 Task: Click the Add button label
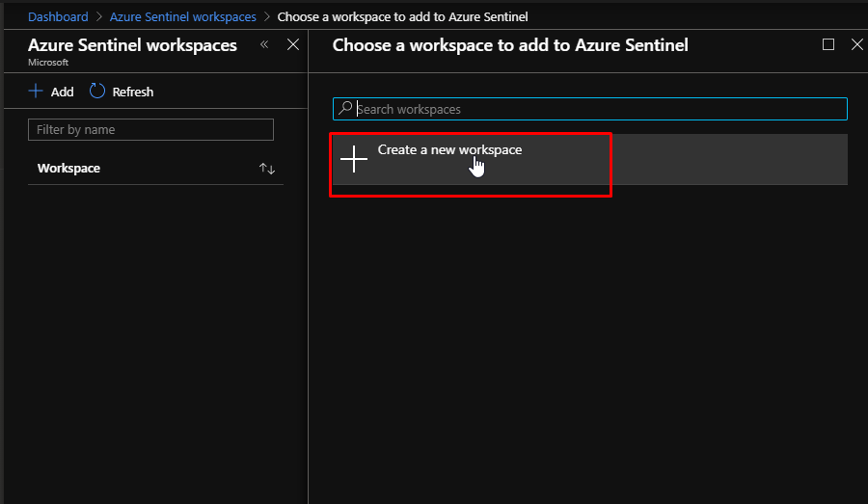click(x=62, y=92)
